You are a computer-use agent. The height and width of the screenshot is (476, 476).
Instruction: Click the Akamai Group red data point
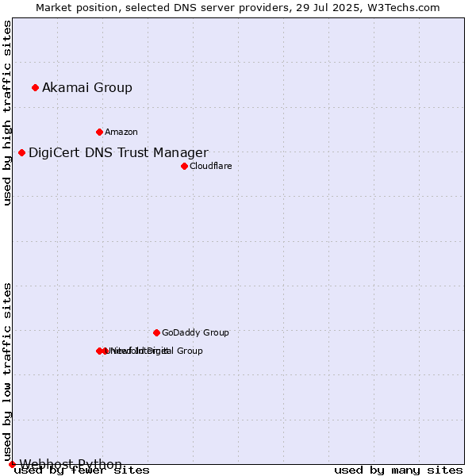pos(35,88)
